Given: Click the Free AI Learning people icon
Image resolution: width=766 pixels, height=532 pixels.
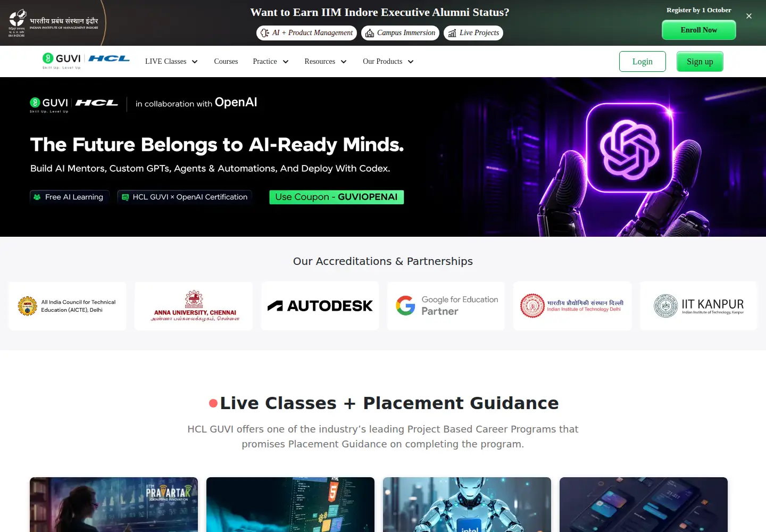Looking at the screenshot, I should point(37,197).
